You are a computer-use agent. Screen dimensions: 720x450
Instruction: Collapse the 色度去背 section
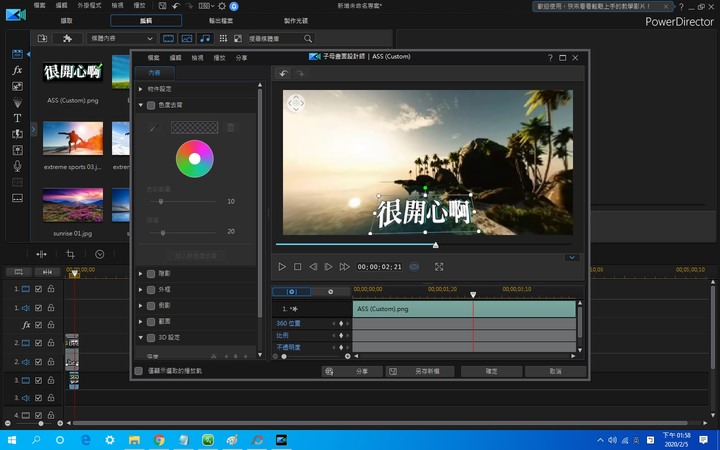[141, 105]
